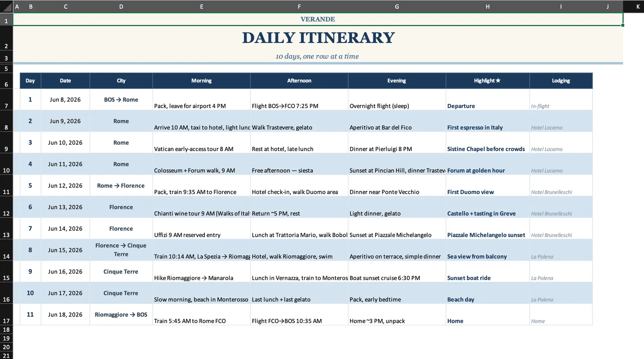Select 'Hotel Brunelleschi' cell in Jun 14 row

[x=561, y=229]
